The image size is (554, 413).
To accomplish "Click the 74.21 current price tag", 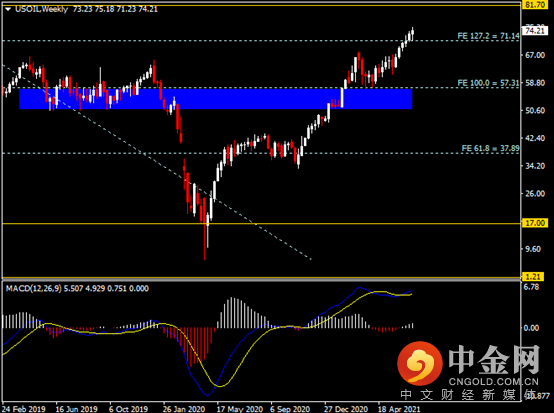I will click(x=535, y=31).
